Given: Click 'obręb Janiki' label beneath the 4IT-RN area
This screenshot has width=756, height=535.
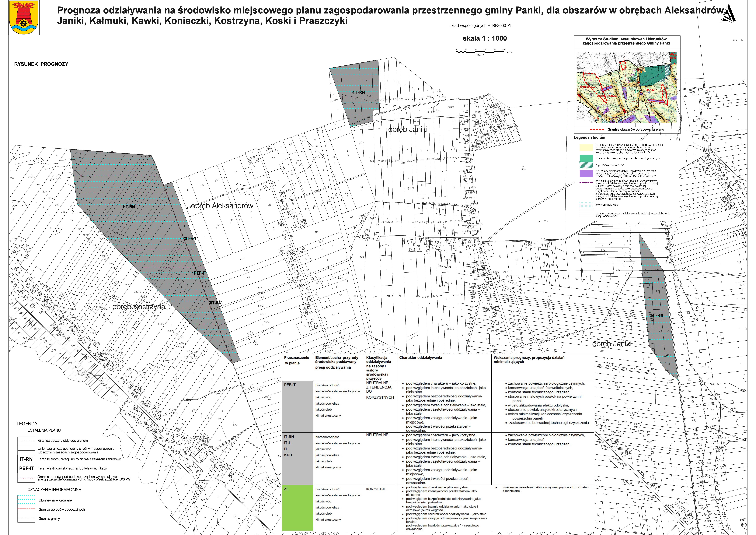Looking at the screenshot, I should pyautogui.click(x=408, y=129).
